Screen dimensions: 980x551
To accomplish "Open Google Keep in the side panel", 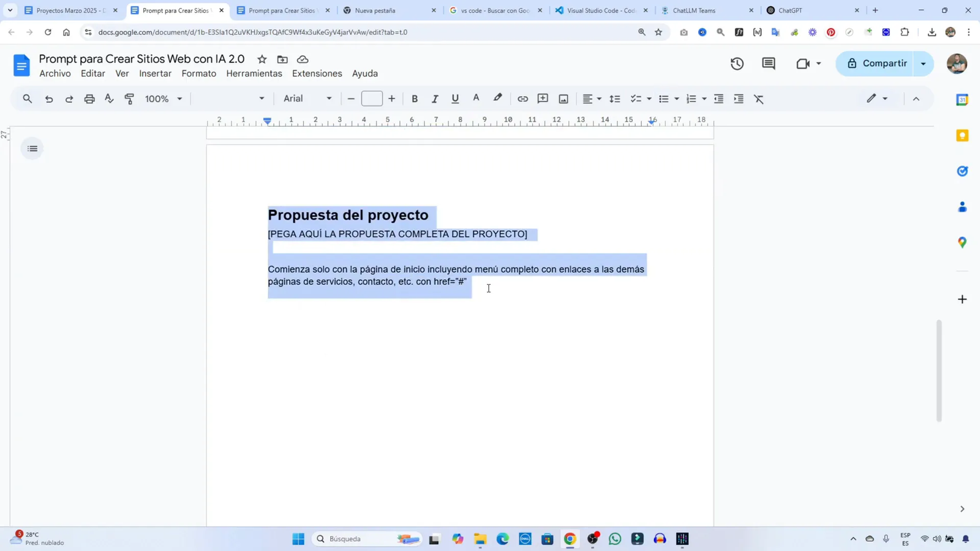I will pyautogui.click(x=961, y=135).
